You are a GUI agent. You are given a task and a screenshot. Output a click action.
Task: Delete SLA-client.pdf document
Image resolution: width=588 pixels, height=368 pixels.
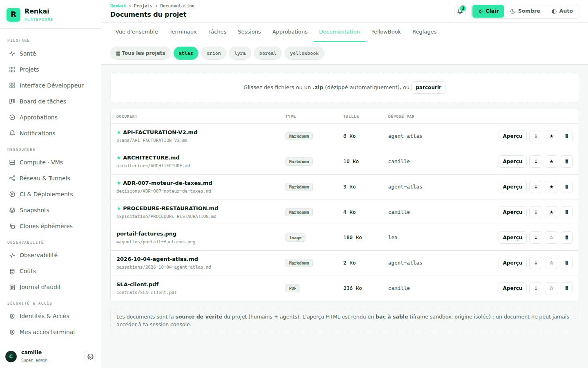pyautogui.click(x=567, y=288)
